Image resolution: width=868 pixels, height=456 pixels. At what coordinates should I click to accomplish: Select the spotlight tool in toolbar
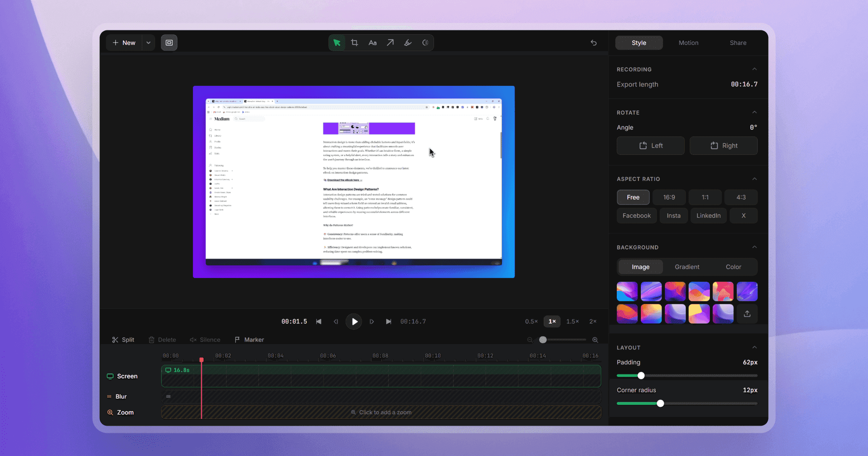tap(425, 42)
